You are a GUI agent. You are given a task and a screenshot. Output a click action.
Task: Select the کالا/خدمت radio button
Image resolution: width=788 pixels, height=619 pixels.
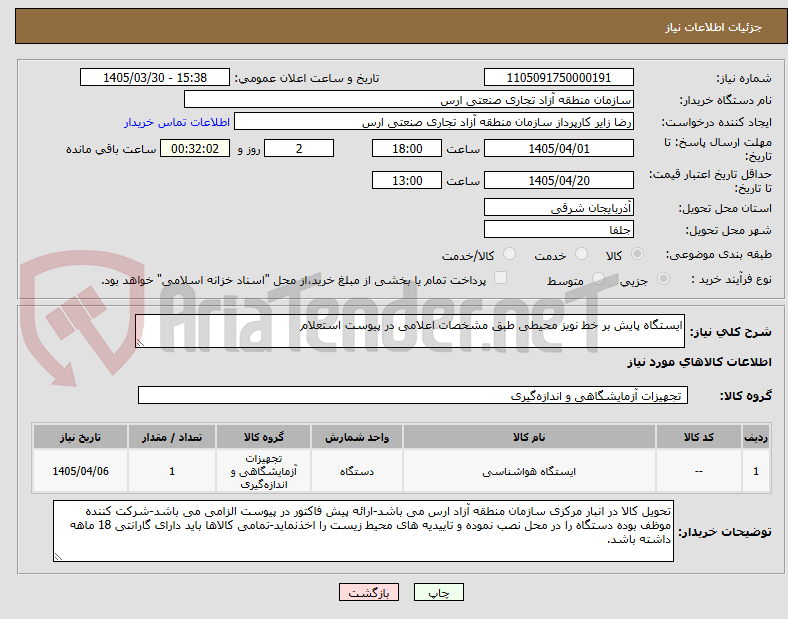coord(509,254)
